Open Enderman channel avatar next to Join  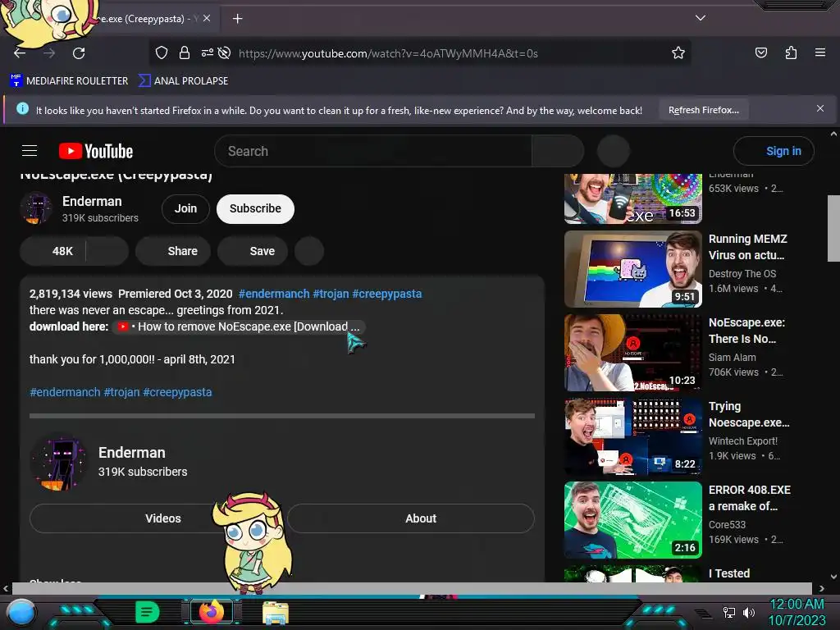36,208
